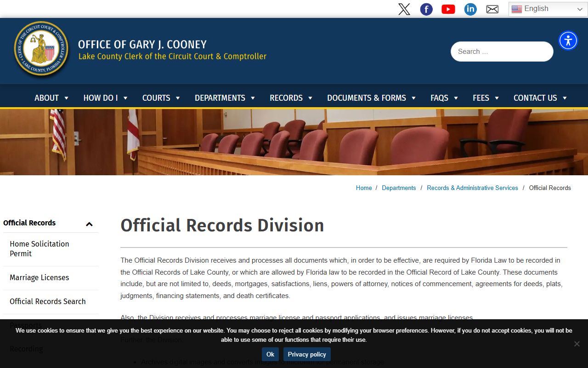Click the LinkedIn icon
Viewport: 588px width, 368px height.
(x=470, y=9)
